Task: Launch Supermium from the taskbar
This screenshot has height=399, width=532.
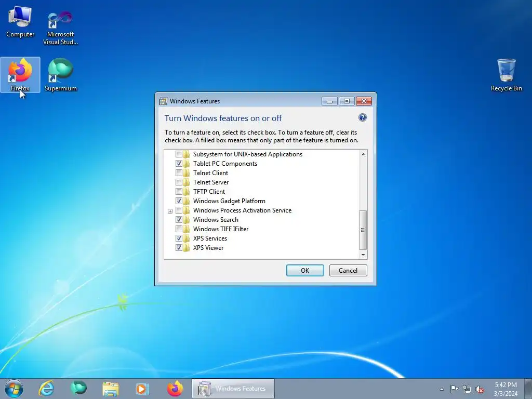Action: [78, 389]
